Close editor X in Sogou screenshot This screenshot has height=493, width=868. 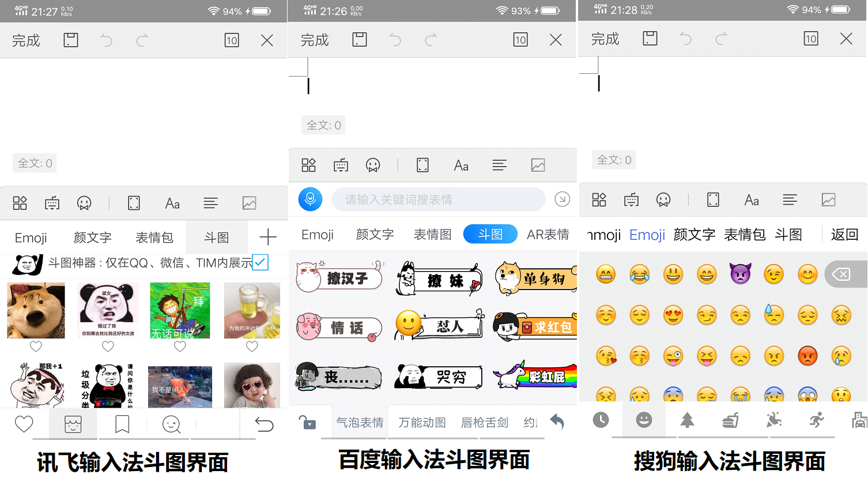click(846, 39)
